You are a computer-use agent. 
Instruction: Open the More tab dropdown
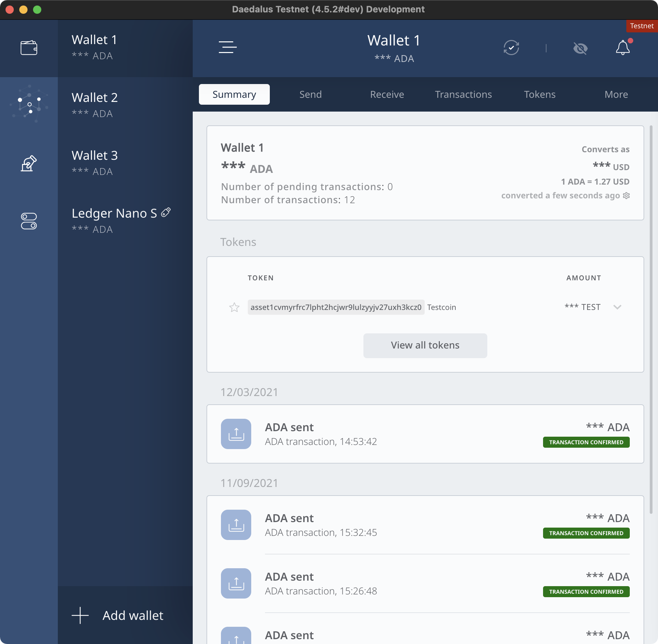pyautogui.click(x=616, y=94)
